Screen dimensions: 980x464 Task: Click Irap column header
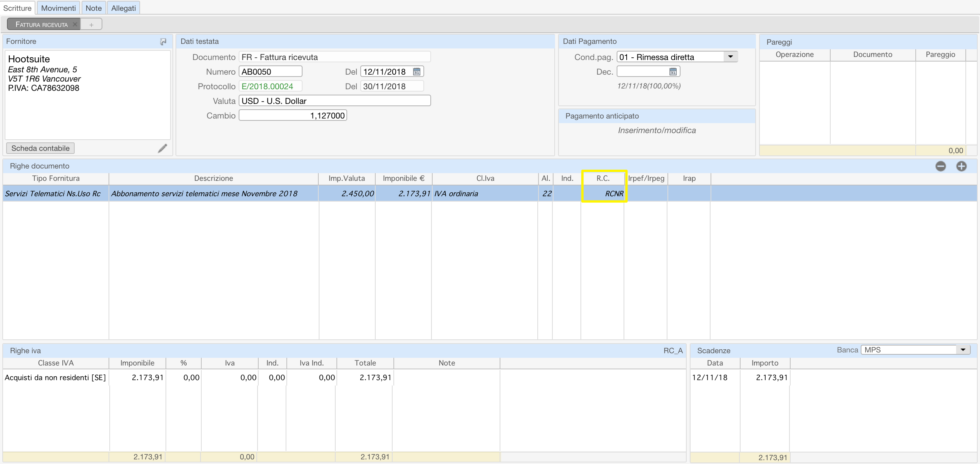tap(689, 179)
